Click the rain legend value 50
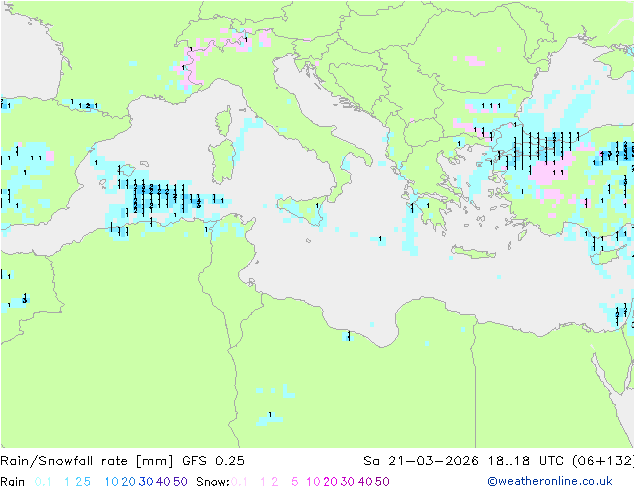This screenshot has width=634, height=490. coord(180,482)
